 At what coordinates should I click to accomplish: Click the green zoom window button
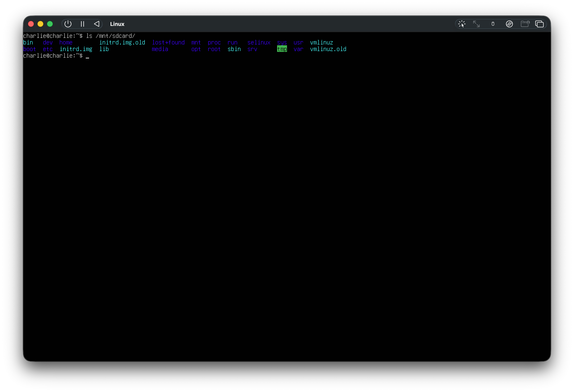click(50, 24)
